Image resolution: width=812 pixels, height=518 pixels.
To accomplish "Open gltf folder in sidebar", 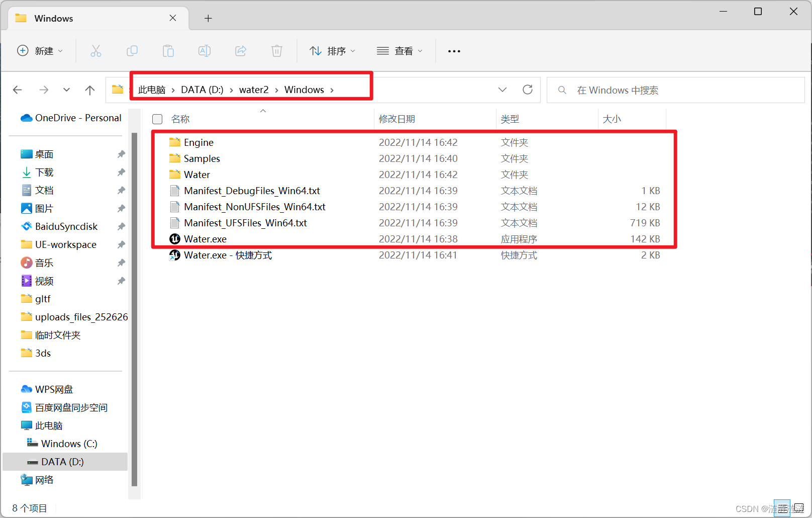I will (36, 299).
